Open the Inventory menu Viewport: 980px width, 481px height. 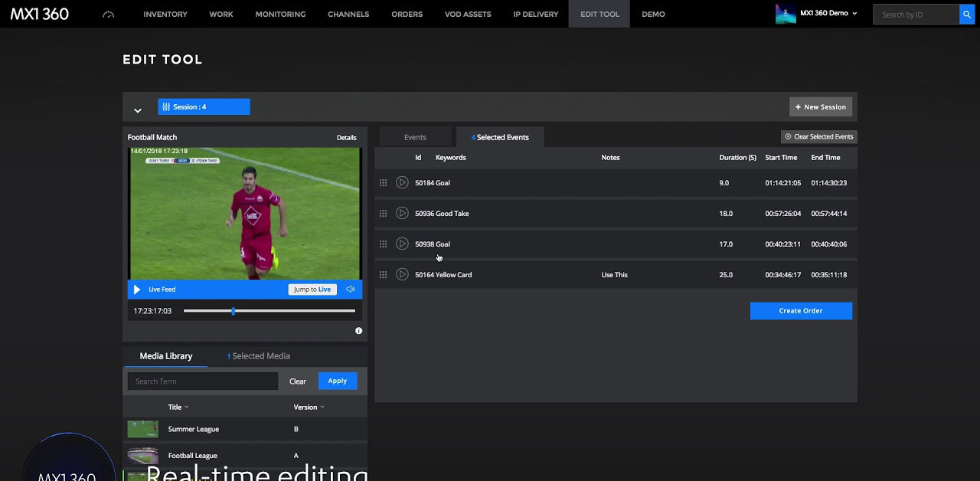(165, 14)
